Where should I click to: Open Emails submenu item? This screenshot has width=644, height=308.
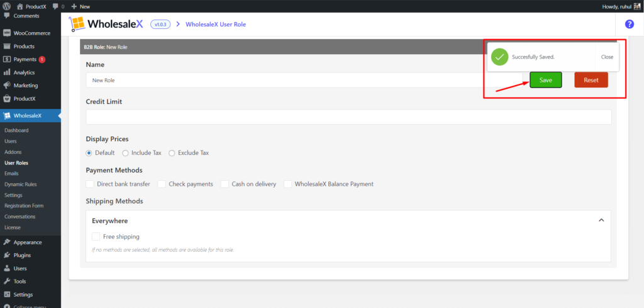[11, 174]
